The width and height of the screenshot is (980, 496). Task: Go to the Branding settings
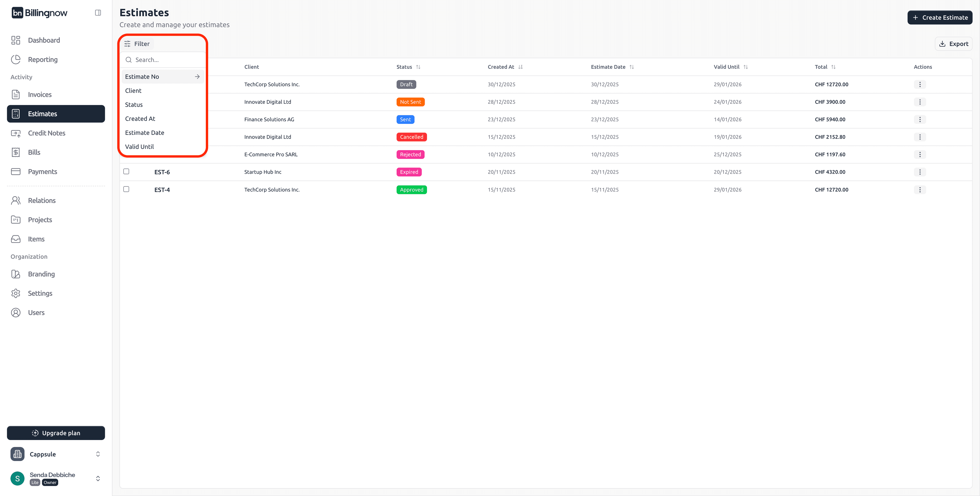tap(41, 274)
